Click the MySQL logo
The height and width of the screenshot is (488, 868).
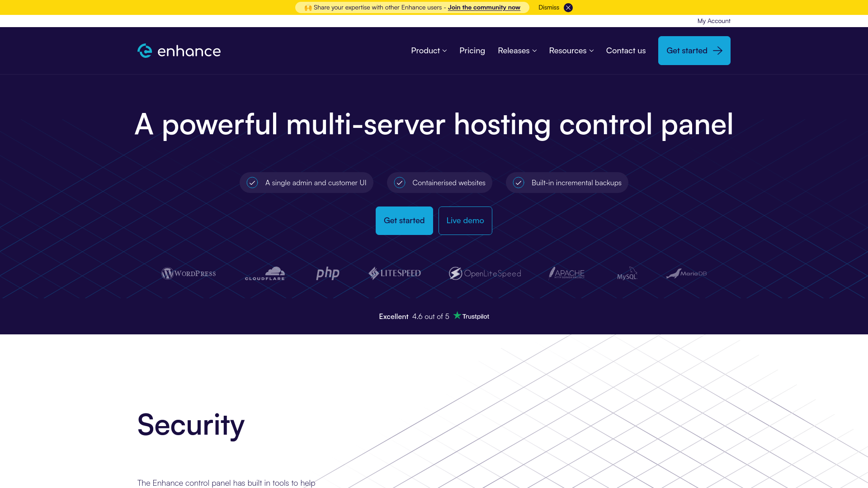pos(627,273)
